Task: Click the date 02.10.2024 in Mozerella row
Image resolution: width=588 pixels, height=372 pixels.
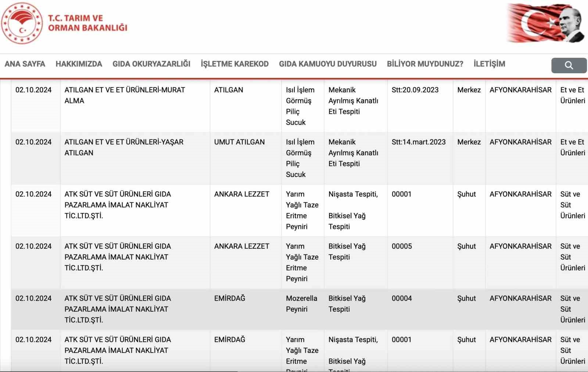Action: 33,298
